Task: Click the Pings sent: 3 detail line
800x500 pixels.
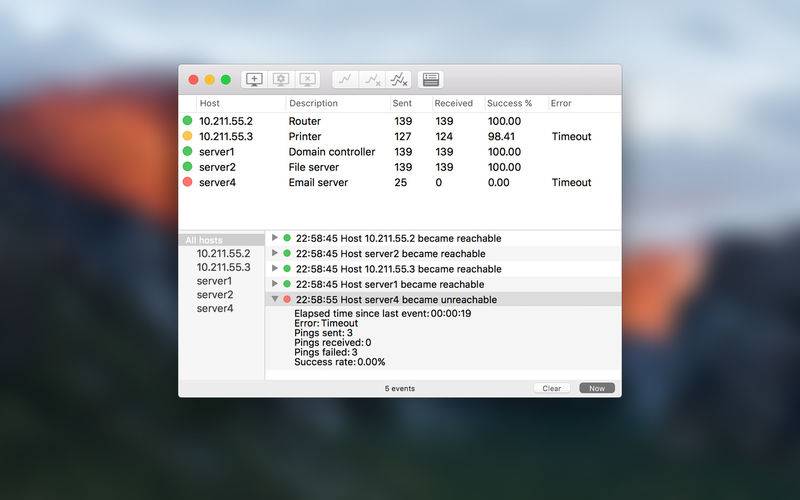Action: click(323, 333)
